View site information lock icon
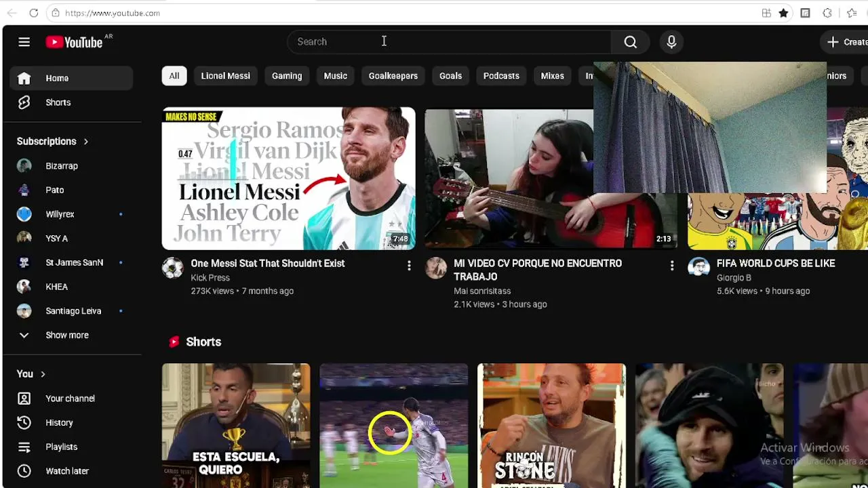 tap(56, 13)
